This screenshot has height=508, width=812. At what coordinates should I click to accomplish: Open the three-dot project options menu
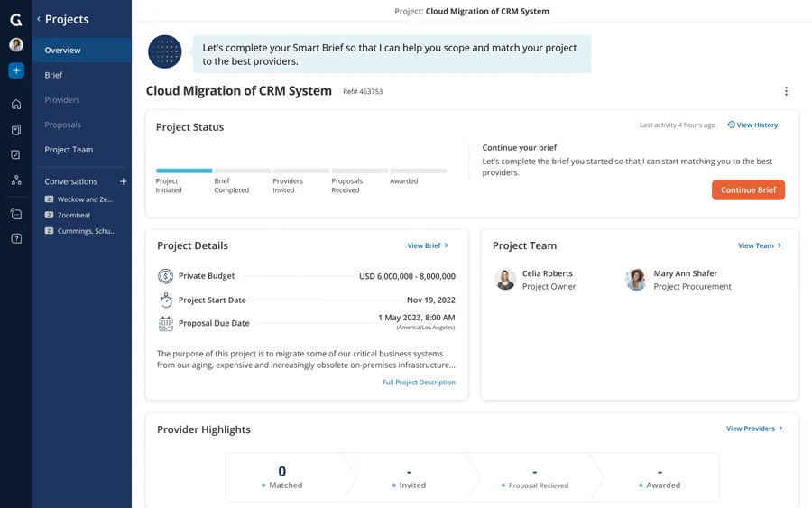point(786,91)
